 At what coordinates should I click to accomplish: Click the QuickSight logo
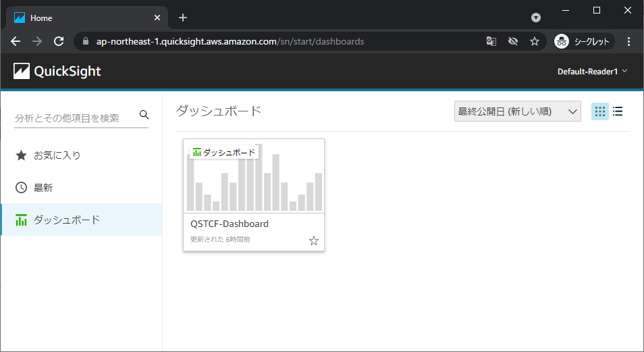coord(57,71)
